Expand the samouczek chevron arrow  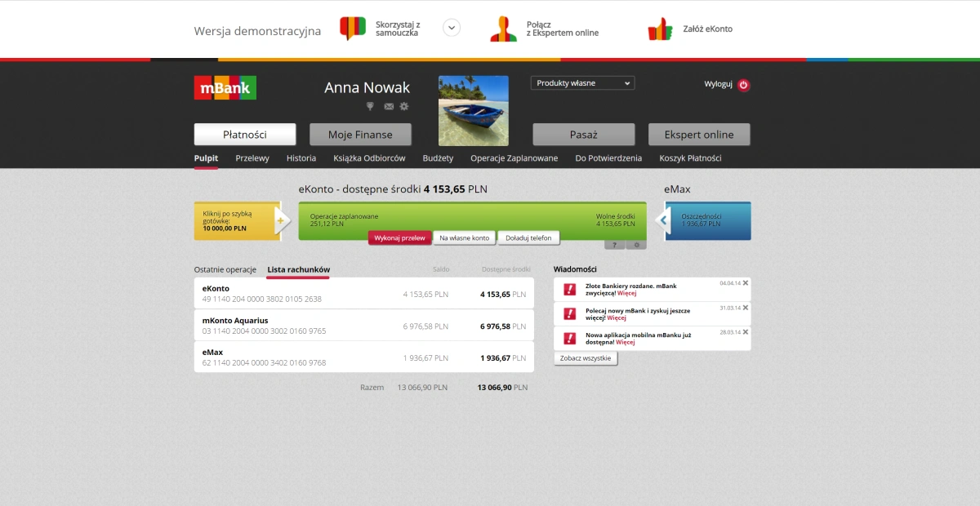(x=452, y=28)
